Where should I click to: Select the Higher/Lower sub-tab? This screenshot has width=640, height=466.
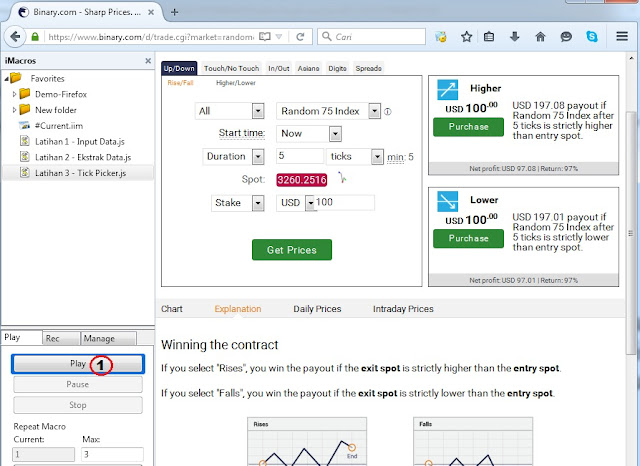(x=236, y=83)
